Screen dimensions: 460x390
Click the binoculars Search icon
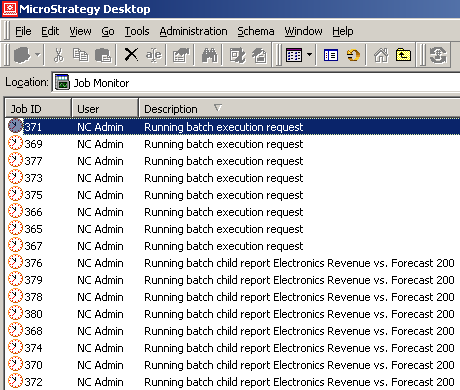[209, 55]
